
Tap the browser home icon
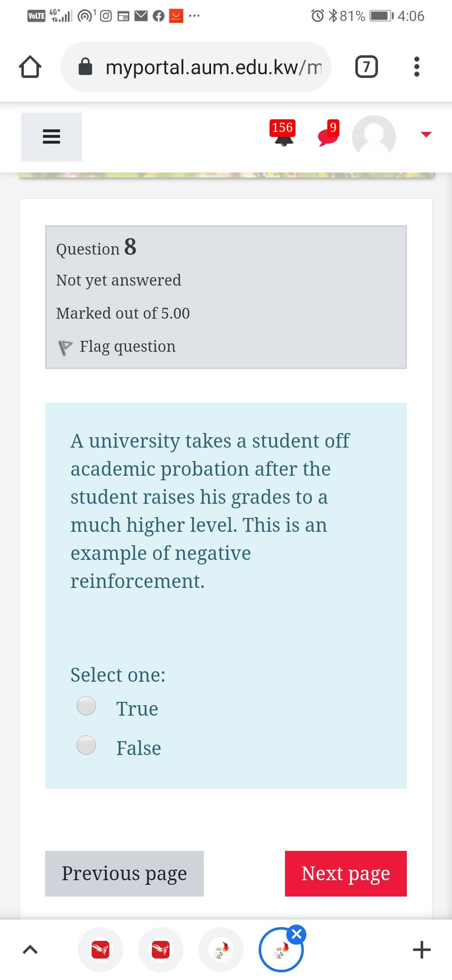(30, 67)
